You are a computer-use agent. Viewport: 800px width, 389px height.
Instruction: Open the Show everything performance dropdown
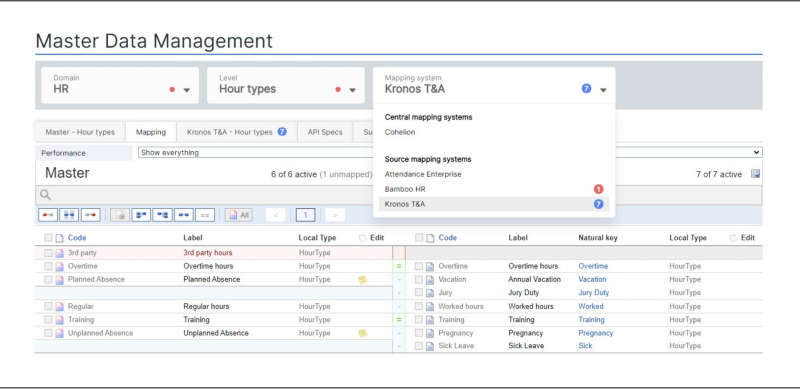coord(450,152)
